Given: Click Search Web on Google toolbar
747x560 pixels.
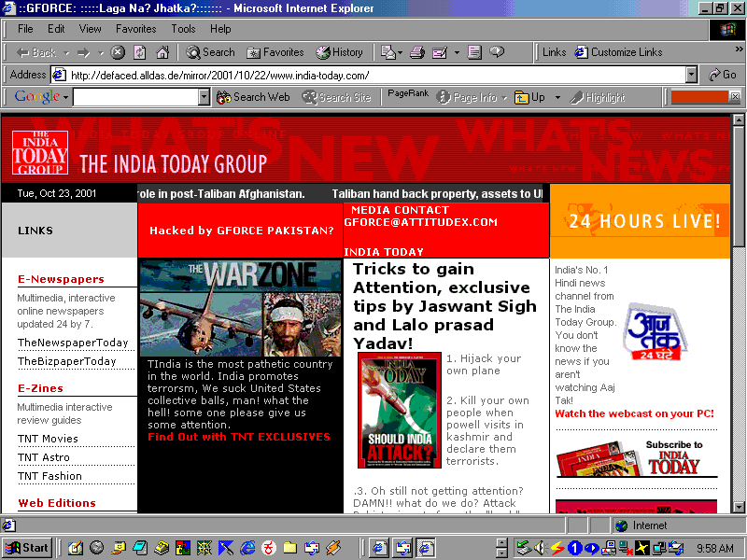Looking at the screenshot, I should [253, 97].
